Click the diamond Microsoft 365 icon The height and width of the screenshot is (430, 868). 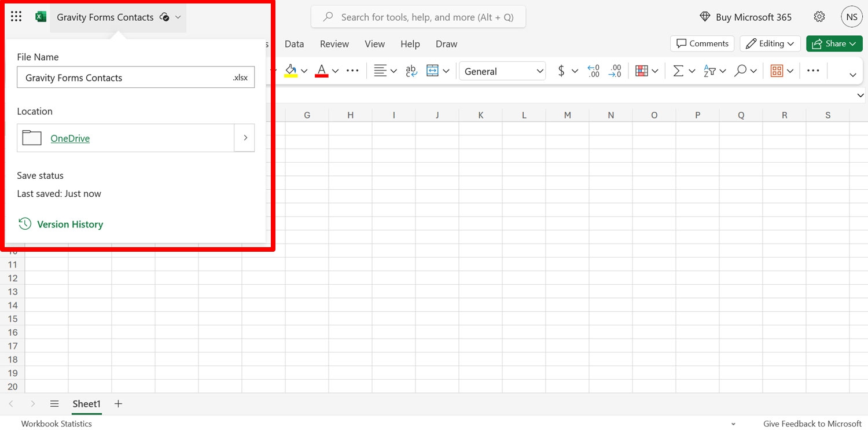705,17
